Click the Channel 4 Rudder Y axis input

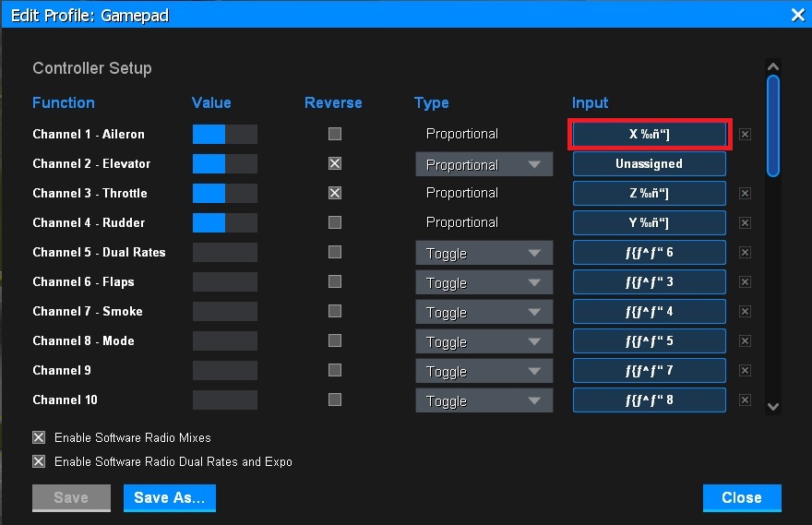pyautogui.click(x=649, y=223)
